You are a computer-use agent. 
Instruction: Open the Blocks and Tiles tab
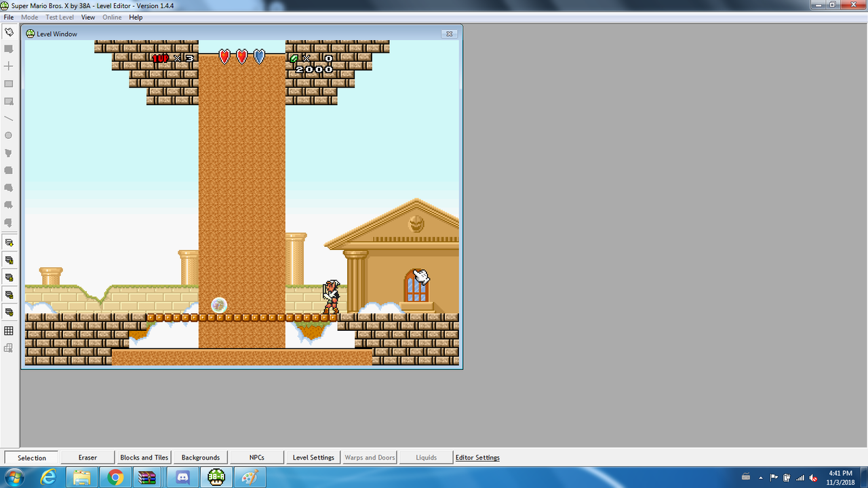pyautogui.click(x=144, y=457)
